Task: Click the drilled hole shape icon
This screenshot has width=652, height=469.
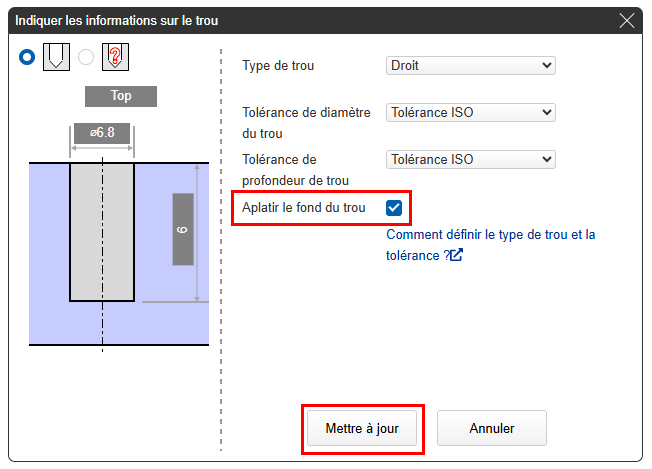Action: pyautogui.click(x=56, y=58)
